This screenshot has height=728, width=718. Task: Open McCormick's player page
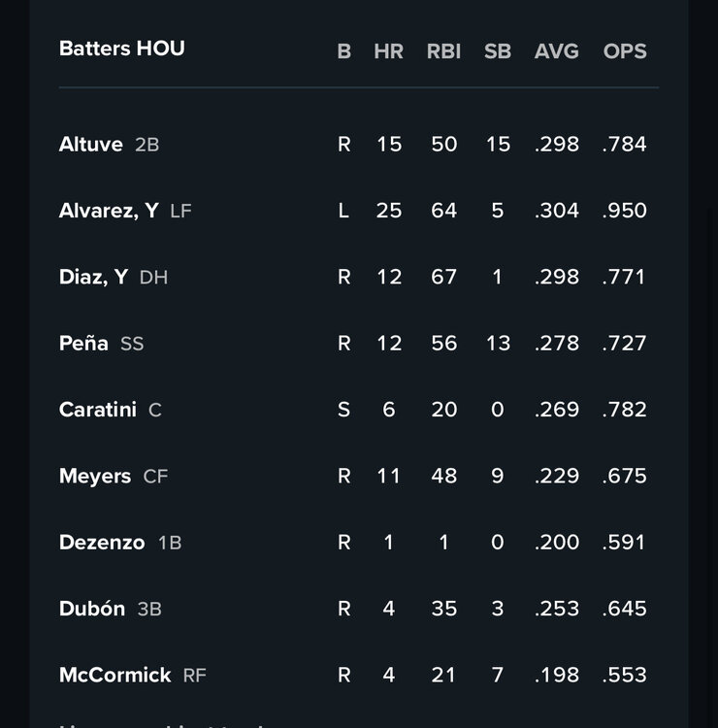click(x=114, y=675)
